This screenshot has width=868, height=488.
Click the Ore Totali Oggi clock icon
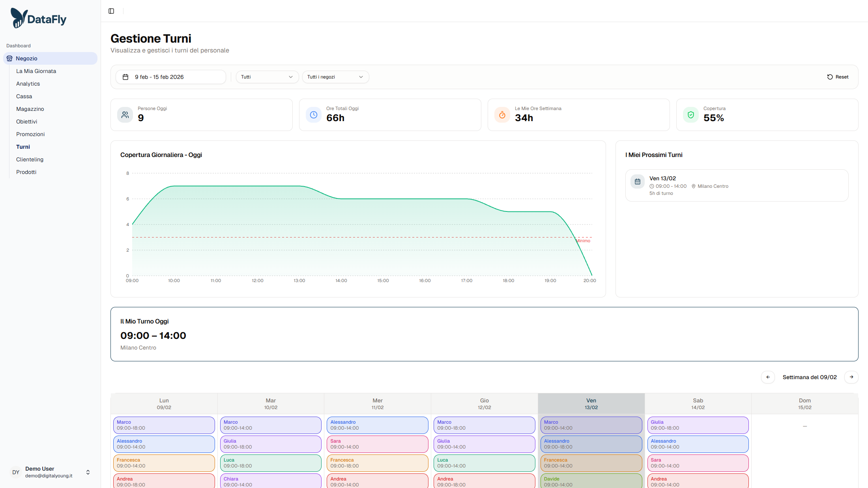click(314, 115)
